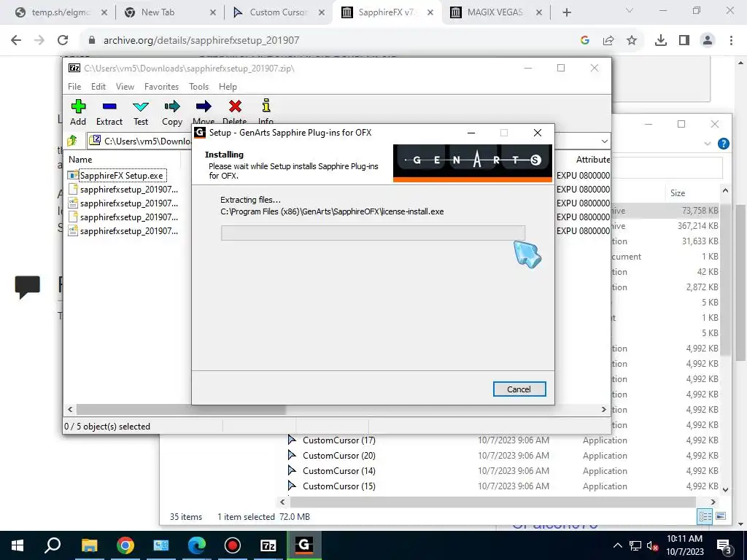
Task: Open the View menu in 7-Zip
Action: tap(125, 87)
